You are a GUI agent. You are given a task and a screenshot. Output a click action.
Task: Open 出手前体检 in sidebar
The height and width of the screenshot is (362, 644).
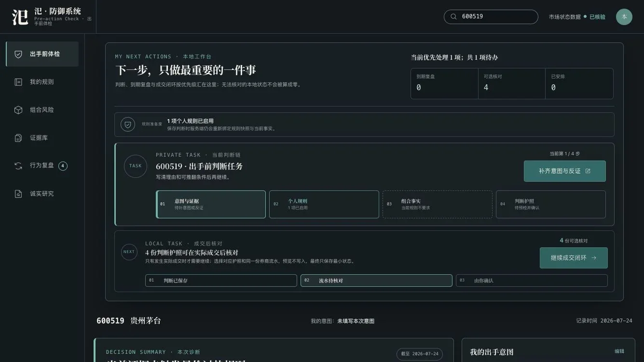42,54
